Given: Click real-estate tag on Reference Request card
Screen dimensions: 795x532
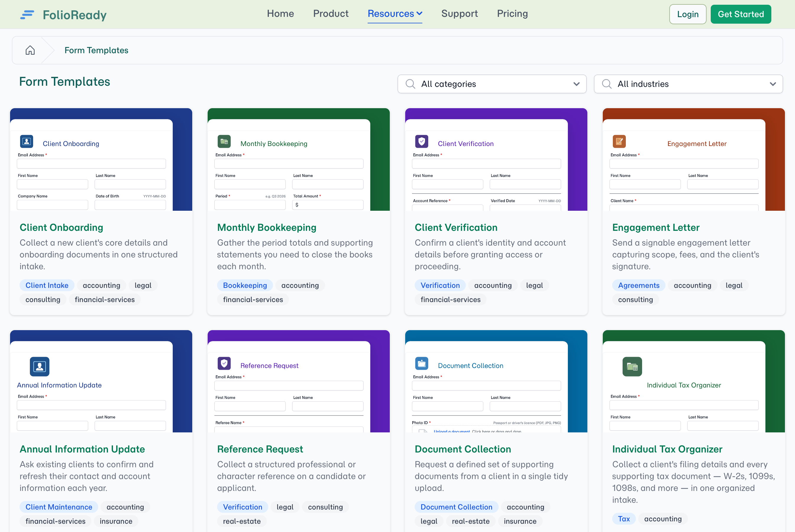Looking at the screenshot, I should click(242, 521).
